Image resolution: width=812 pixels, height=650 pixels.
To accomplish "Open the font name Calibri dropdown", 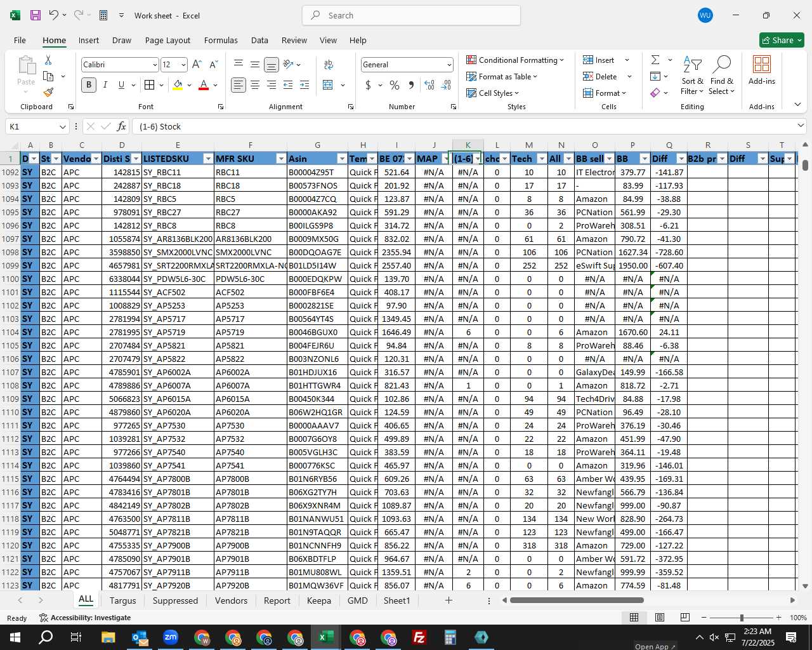I will coord(155,65).
